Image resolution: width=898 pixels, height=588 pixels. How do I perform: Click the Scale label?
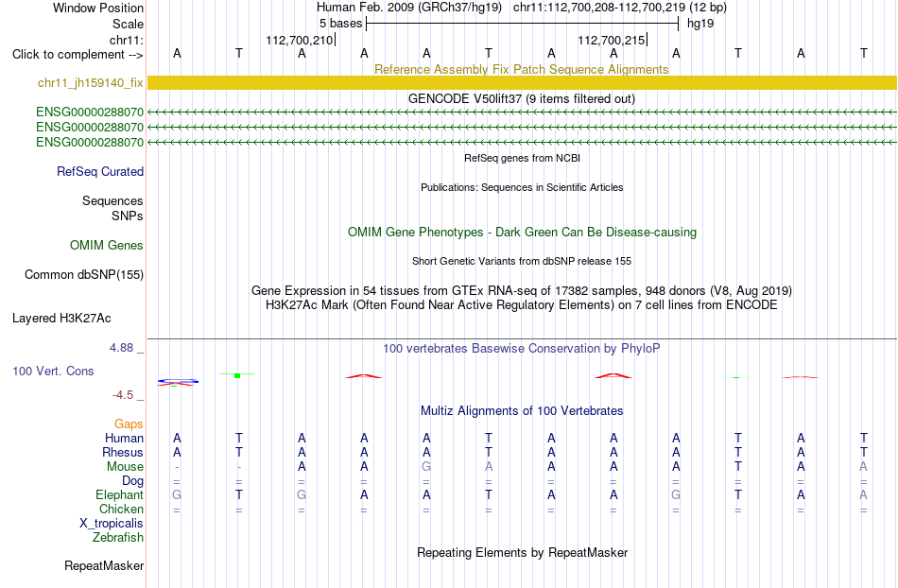point(128,24)
